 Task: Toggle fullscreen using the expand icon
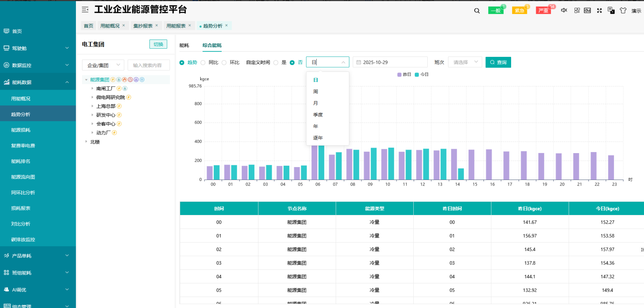(599, 10)
